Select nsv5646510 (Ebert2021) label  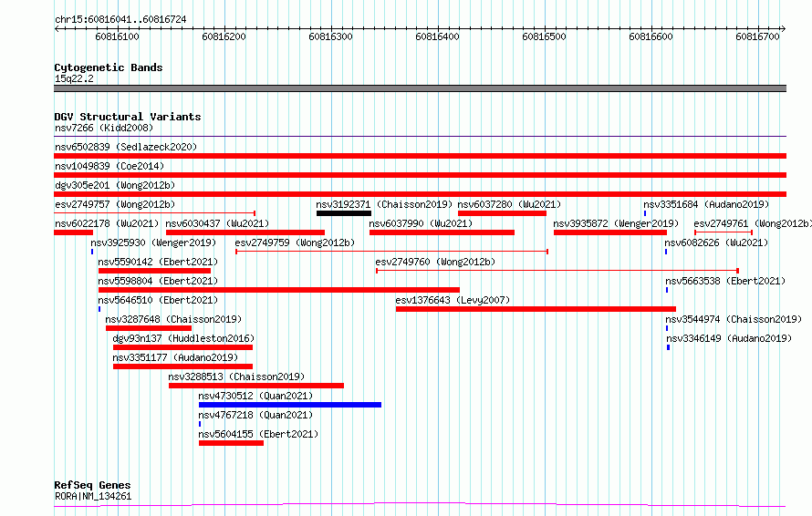158,300
